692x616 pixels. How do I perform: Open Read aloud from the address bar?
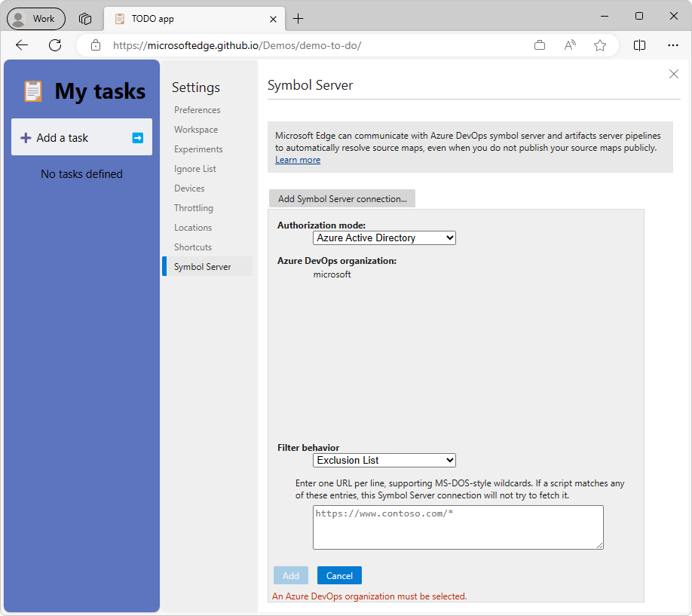570,45
